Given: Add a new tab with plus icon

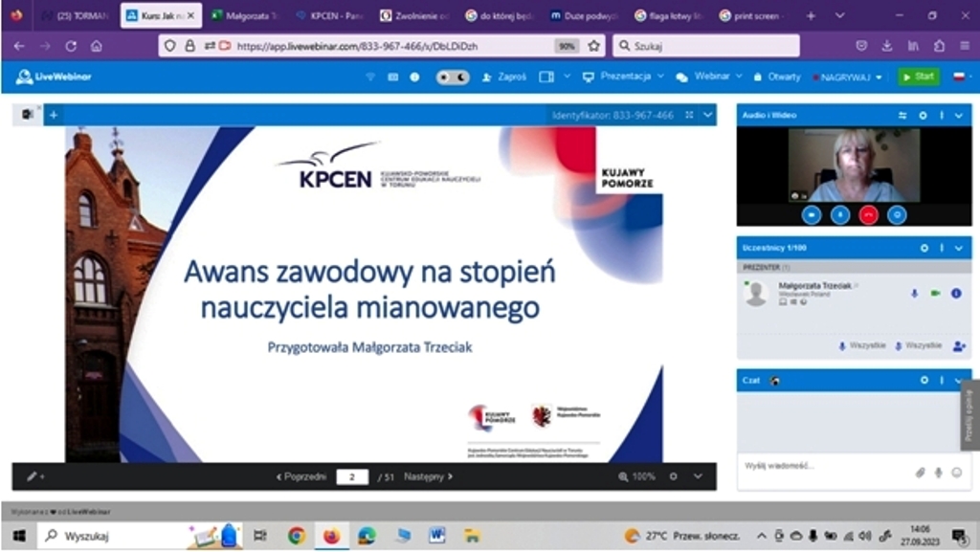Looking at the screenshot, I should pyautogui.click(x=54, y=114).
